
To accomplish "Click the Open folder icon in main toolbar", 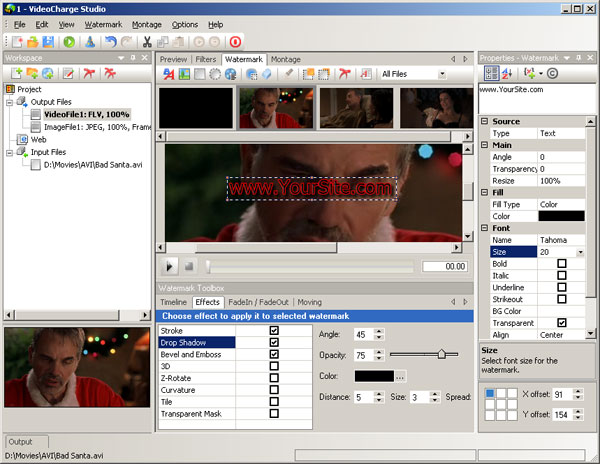I will [33, 42].
